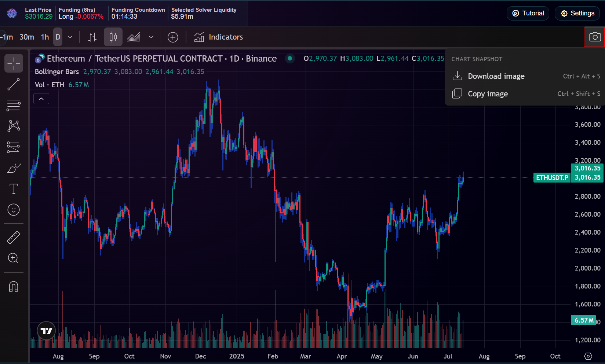Select the trend line drawing tool

point(14,85)
